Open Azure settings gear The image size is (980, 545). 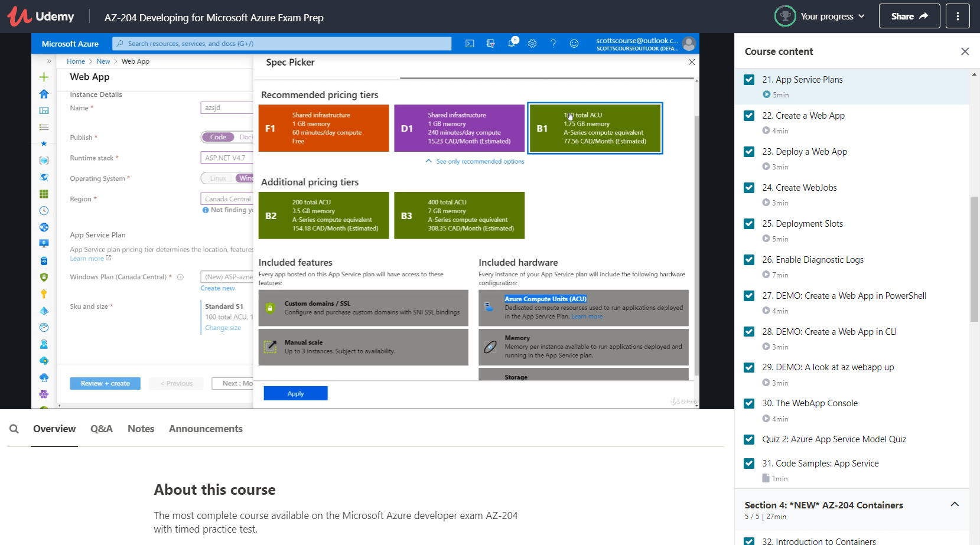pos(532,43)
